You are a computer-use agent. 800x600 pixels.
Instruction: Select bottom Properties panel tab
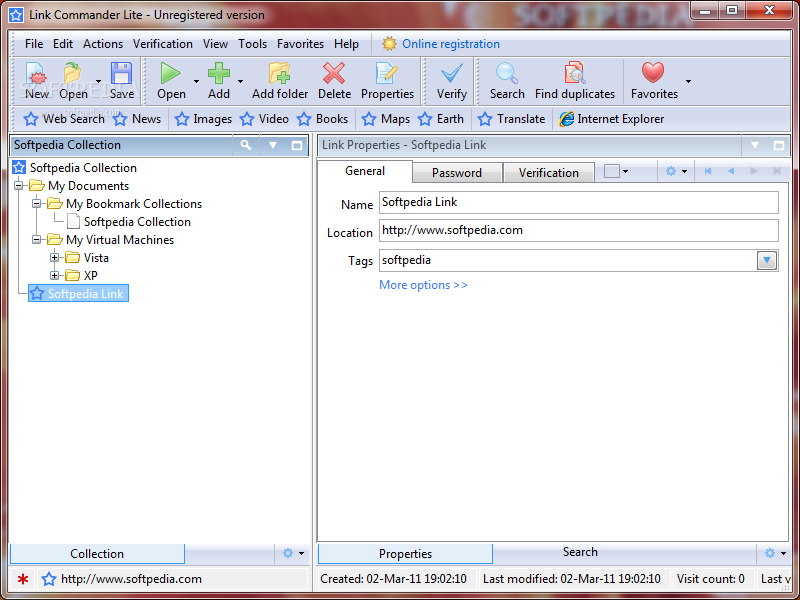(x=405, y=554)
